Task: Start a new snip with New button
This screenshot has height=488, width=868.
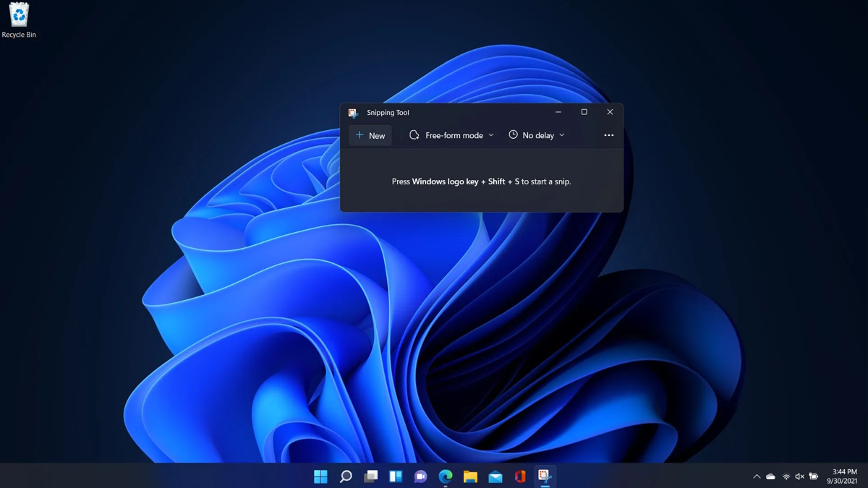Action: tap(370, 135)
